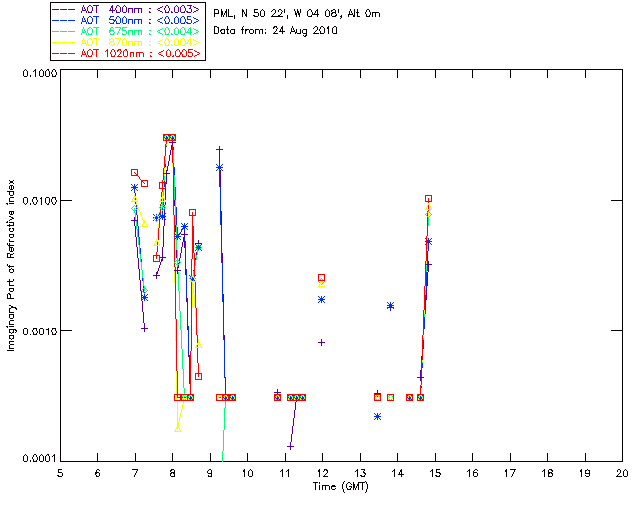Click the 'Data from: 24 Aug 2010' text
This screenshot has width=640, height=512.
[275, 31]
